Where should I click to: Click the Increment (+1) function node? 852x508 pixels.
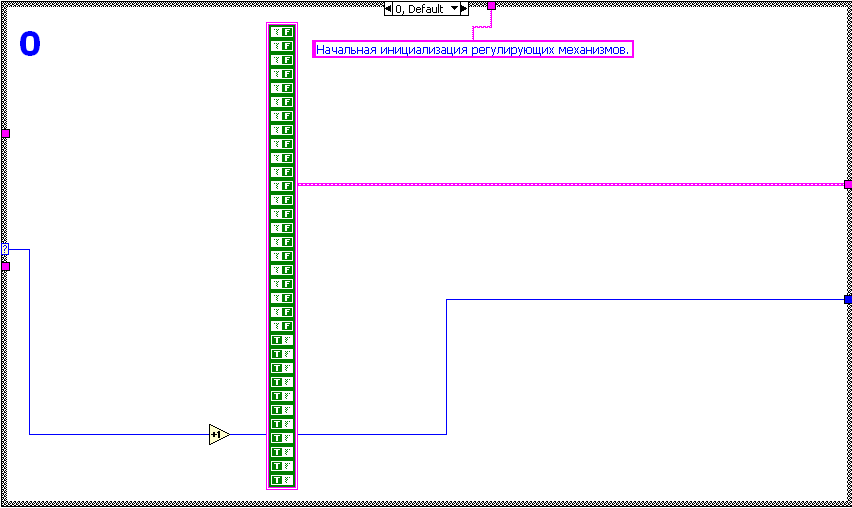(x=219, y=434)
